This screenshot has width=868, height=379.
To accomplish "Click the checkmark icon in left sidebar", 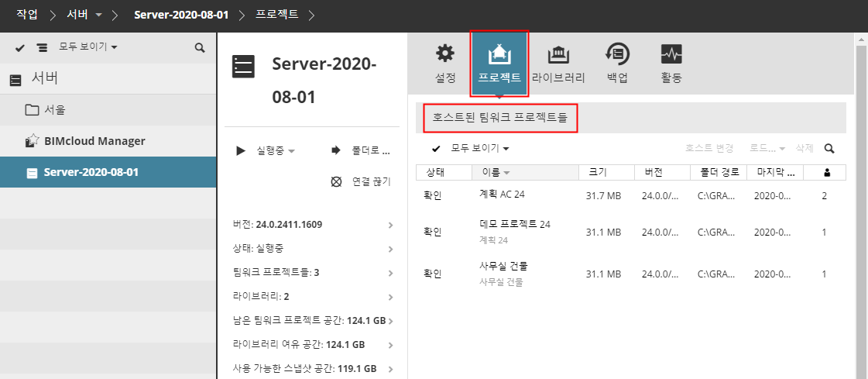I will coord(20,47).
